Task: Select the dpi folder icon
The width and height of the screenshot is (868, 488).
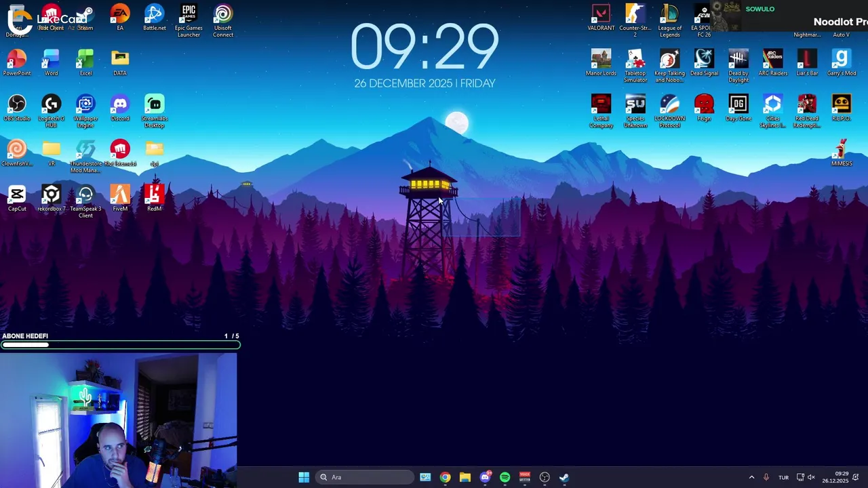Action: [x=154, y=153]
